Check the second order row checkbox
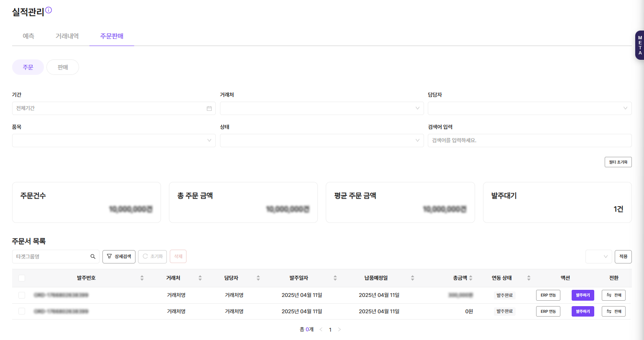This screenshot has height=340, width=644. [x=22, y=311]
